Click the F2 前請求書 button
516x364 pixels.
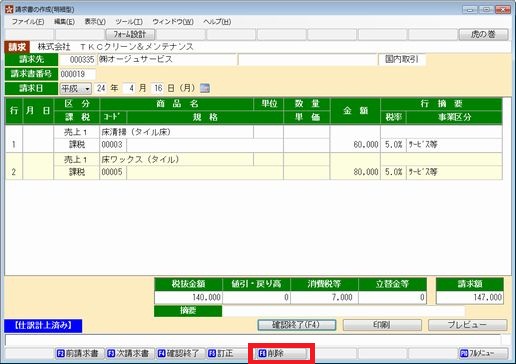click(x=80, y=353)
